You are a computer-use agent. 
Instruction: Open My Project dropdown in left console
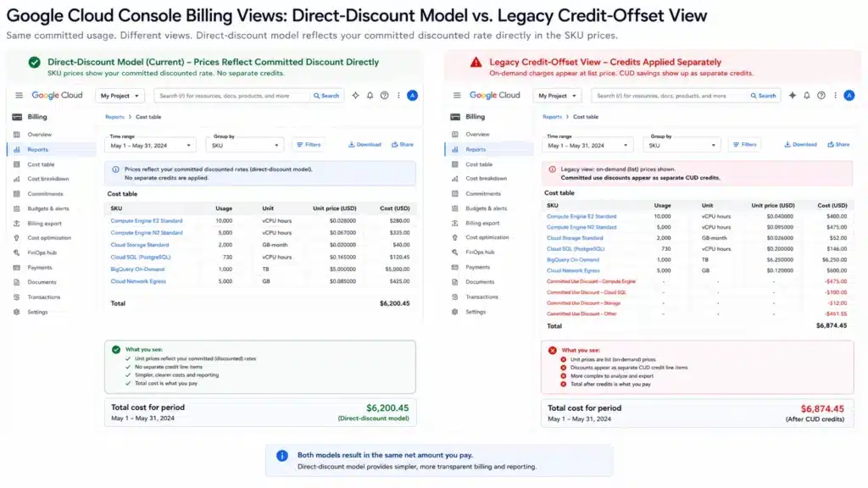pos(120,96)
